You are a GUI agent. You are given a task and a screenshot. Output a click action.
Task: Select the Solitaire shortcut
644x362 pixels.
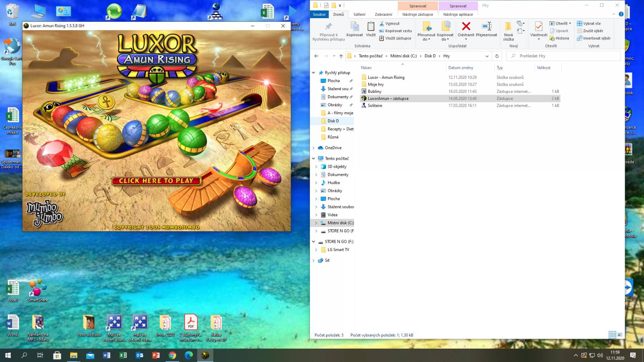(x=375, y=105)
